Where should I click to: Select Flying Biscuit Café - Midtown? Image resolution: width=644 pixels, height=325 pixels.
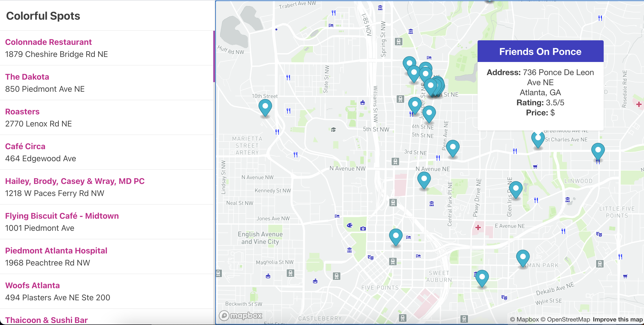[x=62, y=216]
